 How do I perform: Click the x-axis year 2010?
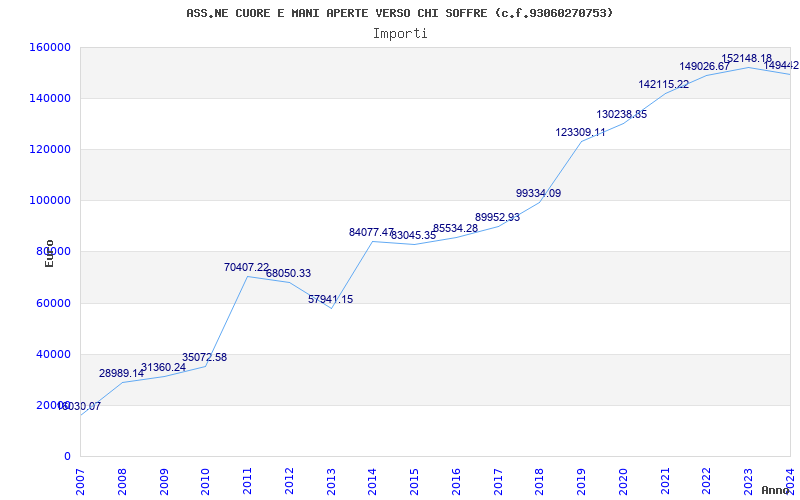pyautogui.click(x=206, y=482)
